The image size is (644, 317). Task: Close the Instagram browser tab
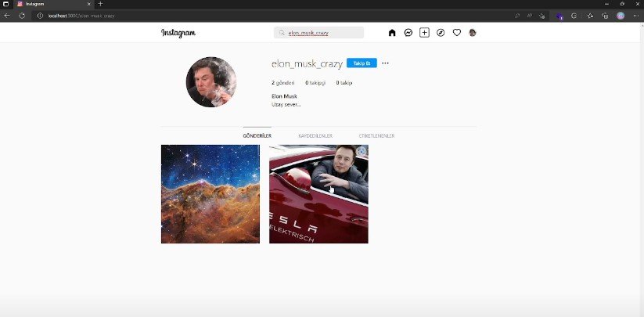[88, 4]
